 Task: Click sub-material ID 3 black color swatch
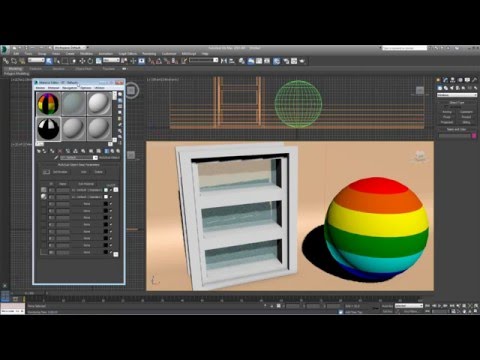click(106, 204)
